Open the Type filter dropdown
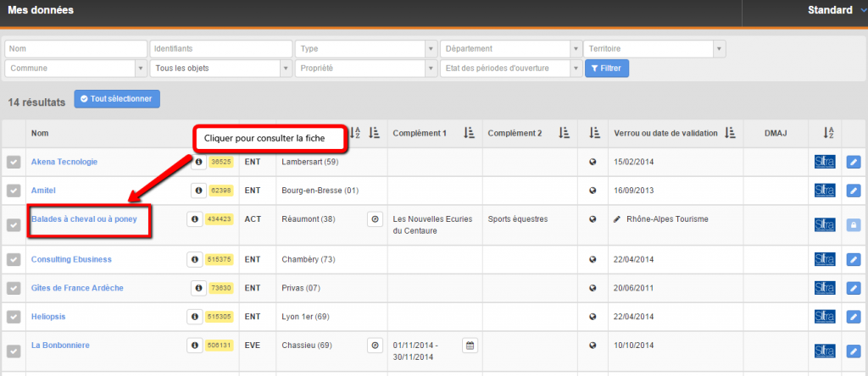The height and width of the screenshot is (376, 868). (366, 48)
